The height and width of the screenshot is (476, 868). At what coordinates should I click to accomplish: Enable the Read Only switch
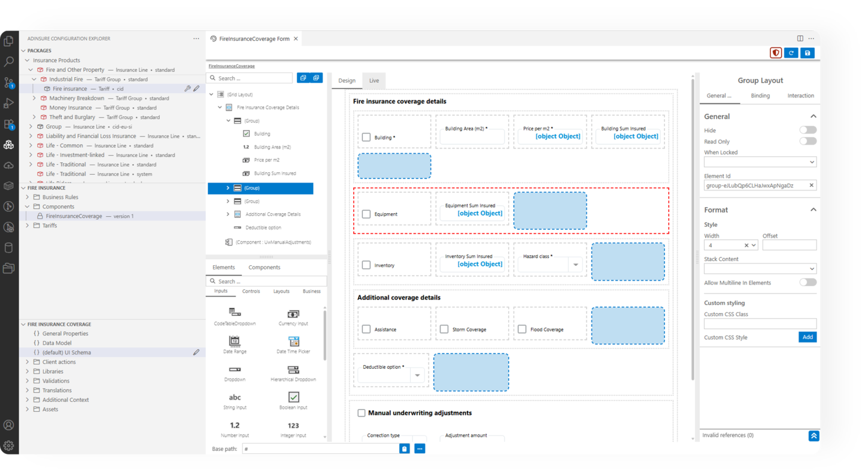click(808, 141)
